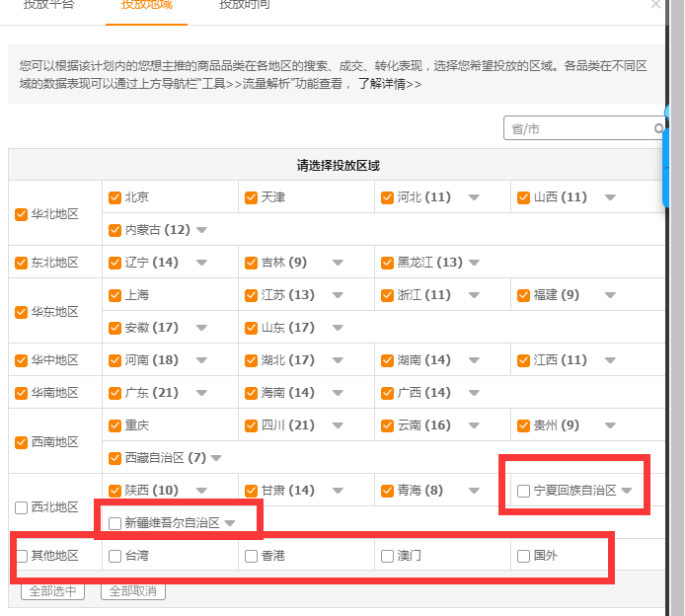The image size is (685, 616).
Task: Switch to the 投放时间 tab
Action: 242,5
